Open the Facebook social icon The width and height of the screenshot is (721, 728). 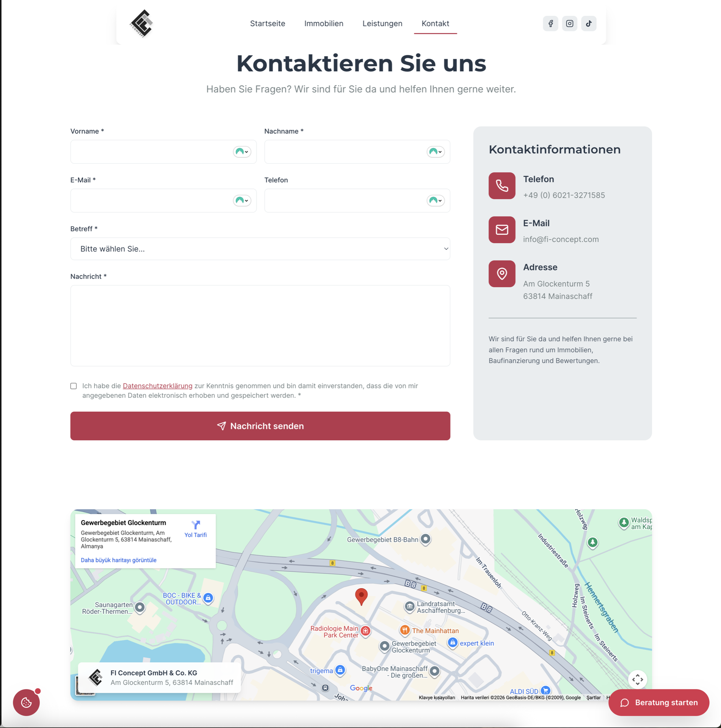[x=550, y=24]
